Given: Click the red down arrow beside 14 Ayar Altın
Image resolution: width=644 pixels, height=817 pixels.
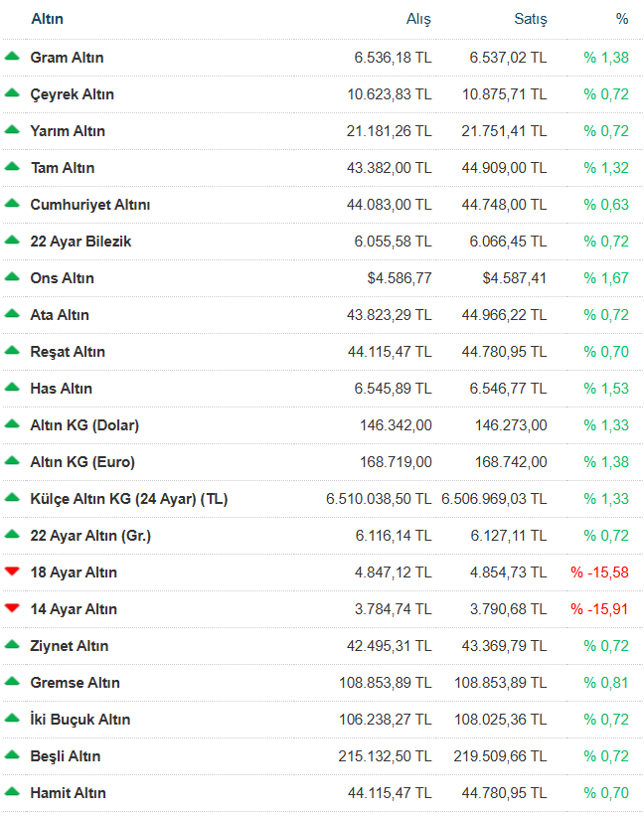Looking at the screenshot, I should pos(12,608).
